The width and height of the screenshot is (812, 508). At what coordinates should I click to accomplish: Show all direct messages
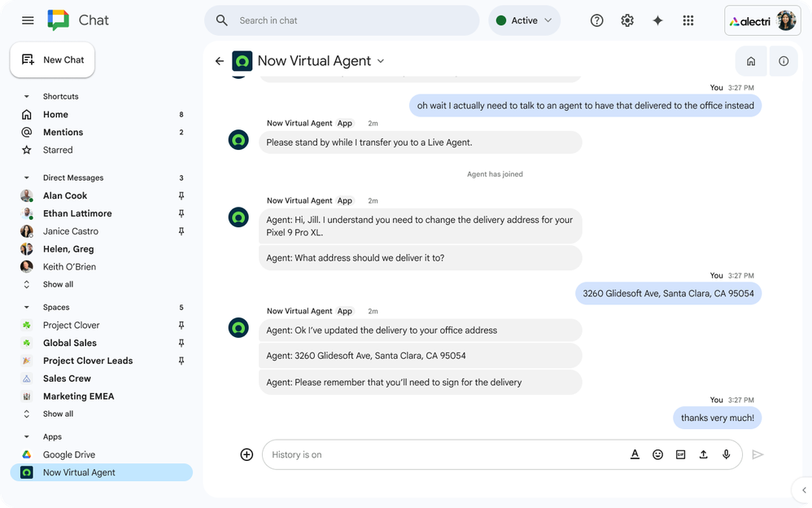58,284
